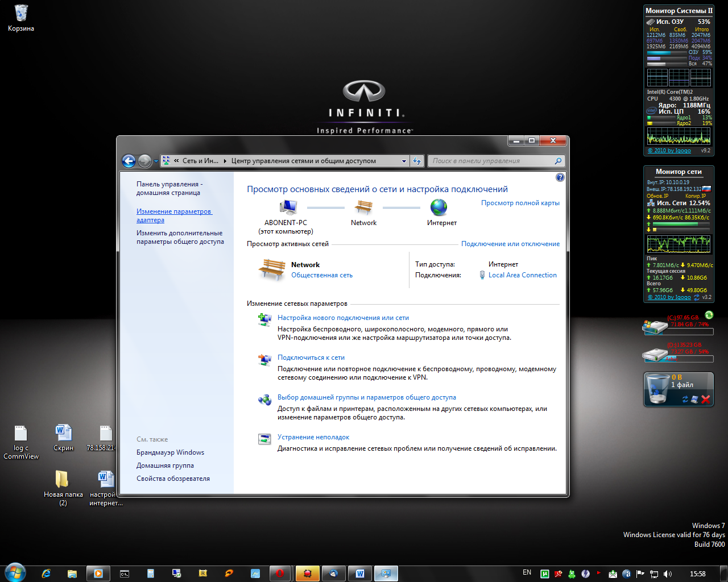The height and width of the screenshot is (582, 728).
Task: Click the homegroup selection icon
Action: tap(264, 400)
